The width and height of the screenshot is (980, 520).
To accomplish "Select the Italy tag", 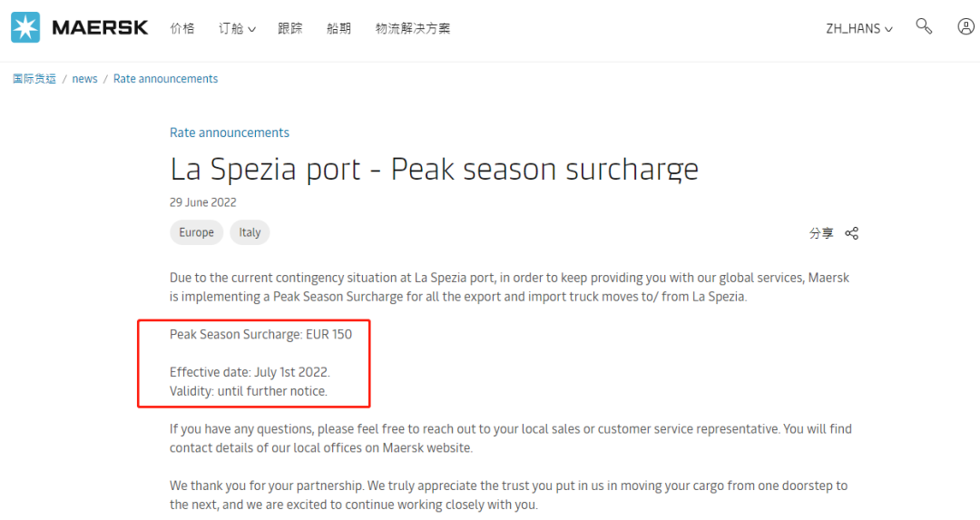I will click(250, 232).
